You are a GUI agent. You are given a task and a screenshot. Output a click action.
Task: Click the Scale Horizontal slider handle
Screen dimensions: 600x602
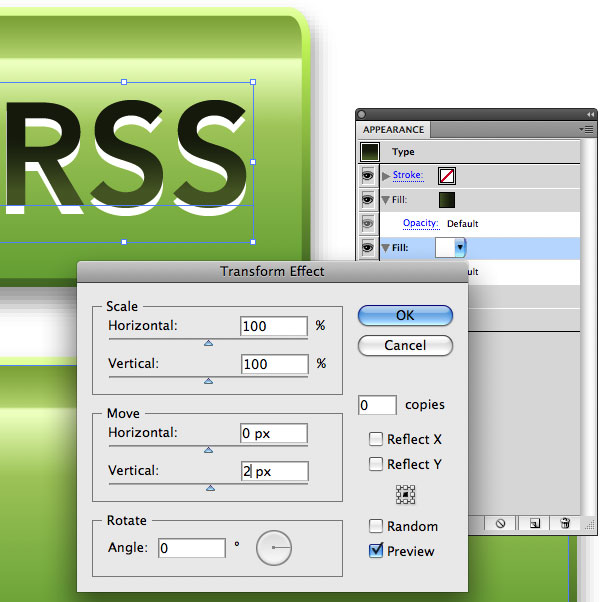(208, 343)
